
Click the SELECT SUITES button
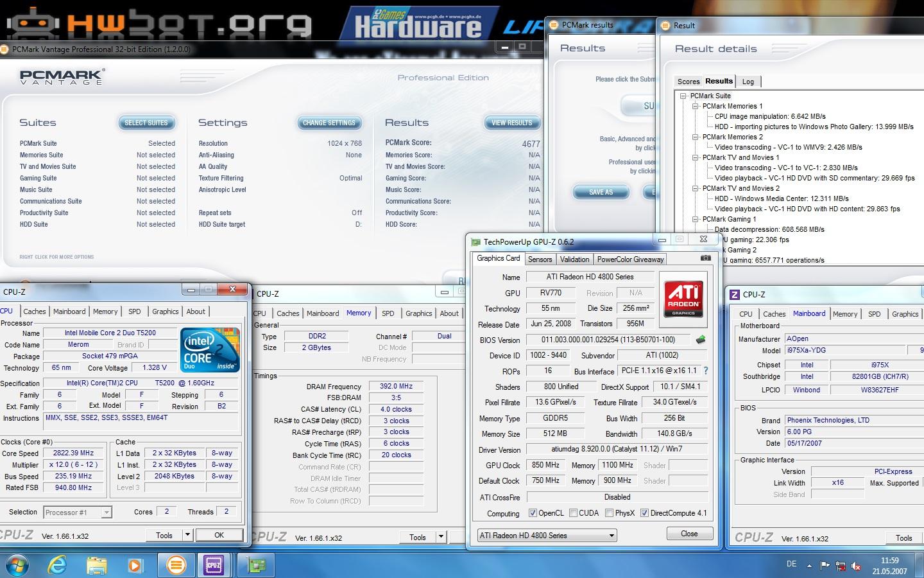(x=146, y=123)
